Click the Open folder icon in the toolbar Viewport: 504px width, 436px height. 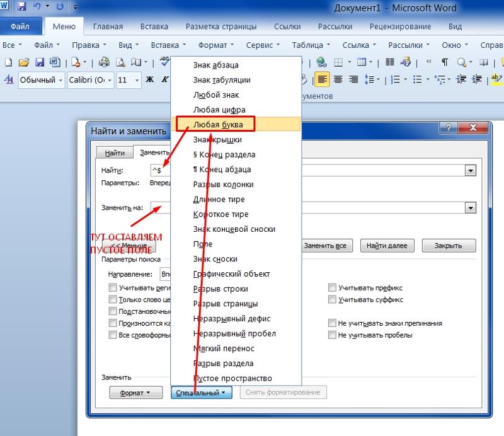pos(24,62)
